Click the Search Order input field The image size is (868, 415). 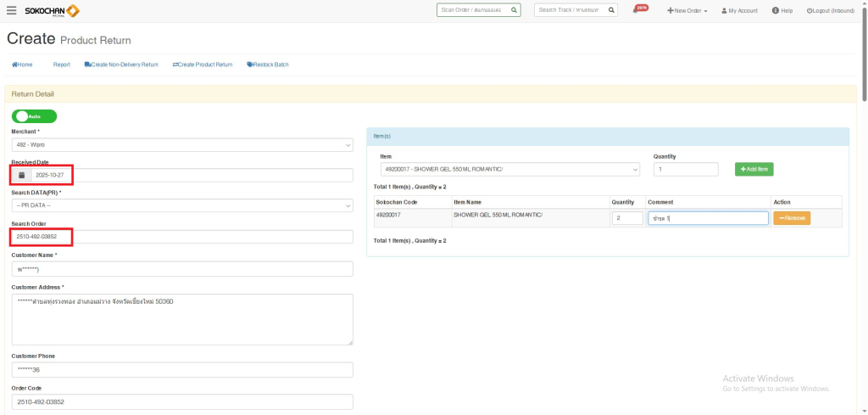click(x=181, y=236)
